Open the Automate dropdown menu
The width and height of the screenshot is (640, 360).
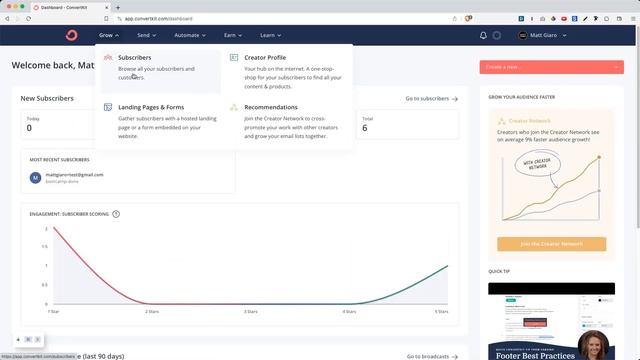click(190, 36)
